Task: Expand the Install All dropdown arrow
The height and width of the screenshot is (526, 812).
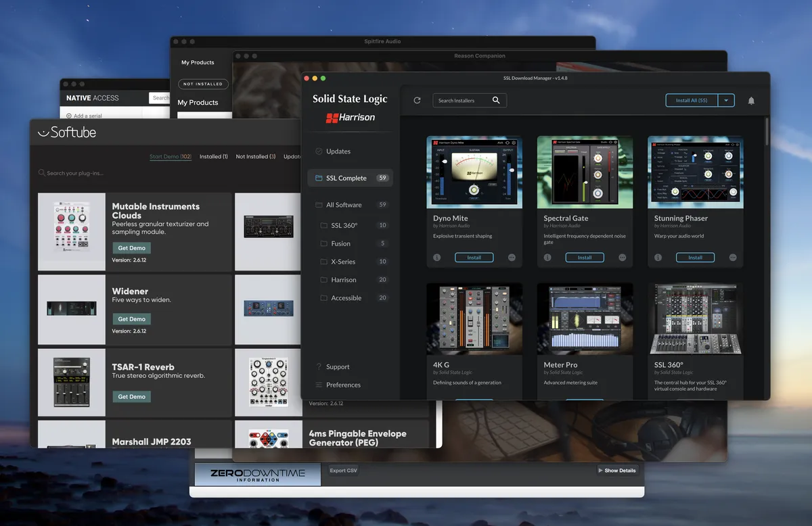Action: (x=725, y=100)
